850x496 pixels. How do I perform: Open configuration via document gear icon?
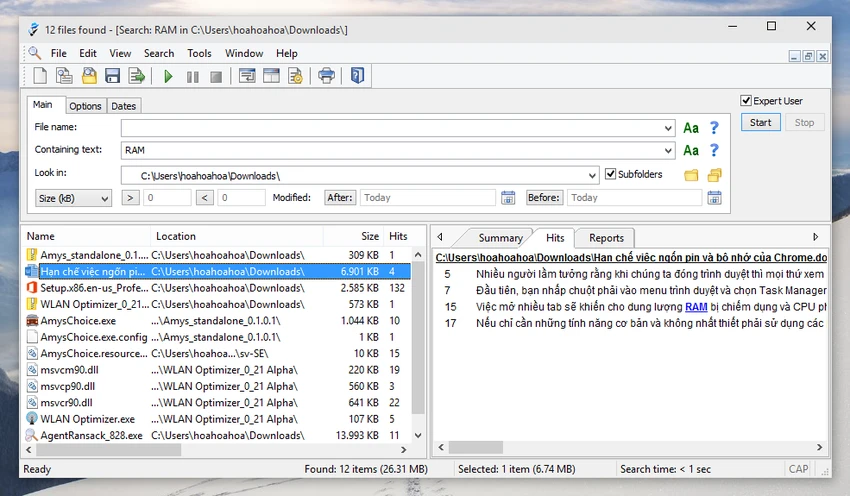click(295, 76)
